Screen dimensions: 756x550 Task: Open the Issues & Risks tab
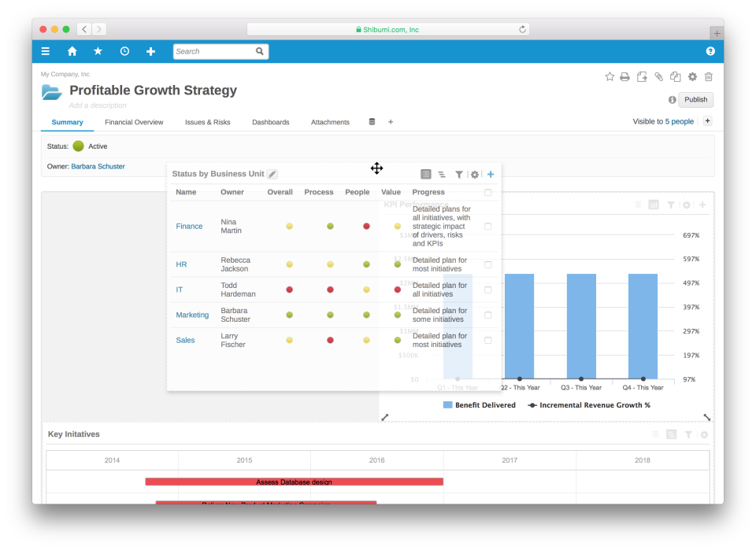pyautogui.click(x=209, y=122)
